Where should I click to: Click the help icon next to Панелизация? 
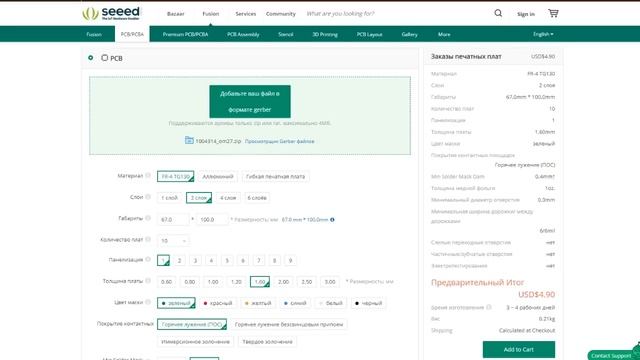tap(148, 259)
